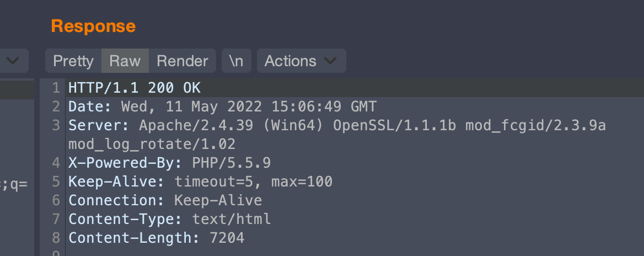Click the HTTP/1.1 200 OK status line

tap(135, 88)
